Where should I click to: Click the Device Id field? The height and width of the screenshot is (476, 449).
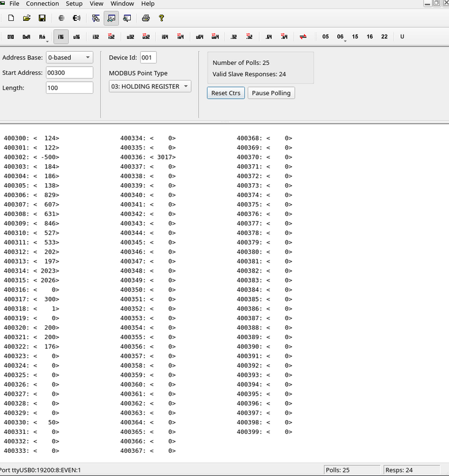point(148,57)
